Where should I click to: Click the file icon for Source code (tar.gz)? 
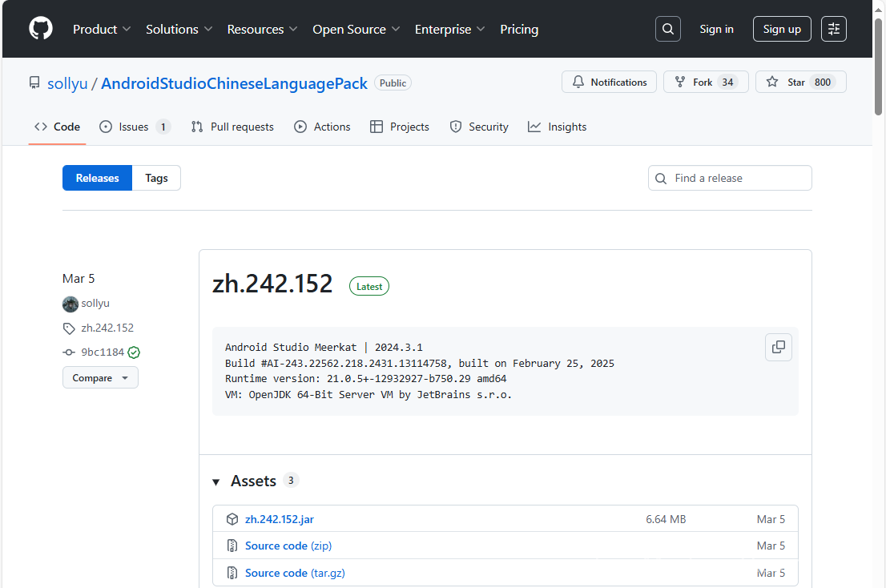[x=232, y=573]
